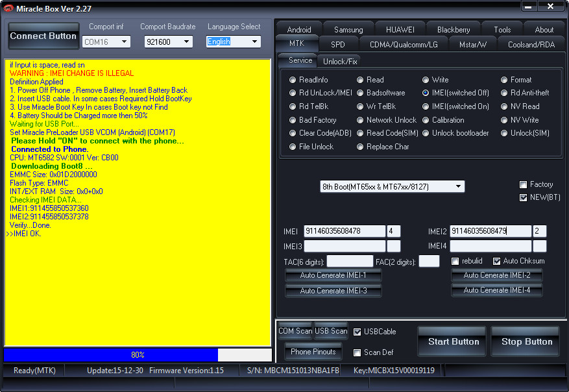Switch to Coolsand/RDA tab
This screenshot has width=569, height=392.
[531, 45]
